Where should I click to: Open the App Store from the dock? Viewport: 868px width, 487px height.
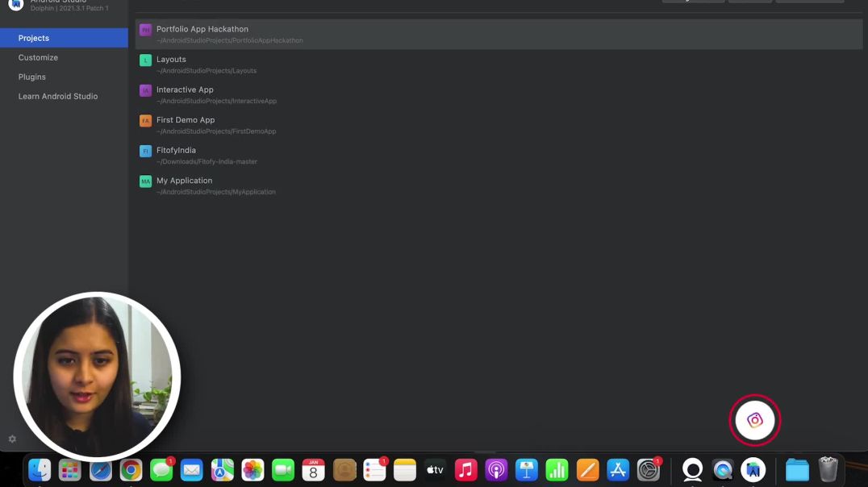(x=617, y=469)
